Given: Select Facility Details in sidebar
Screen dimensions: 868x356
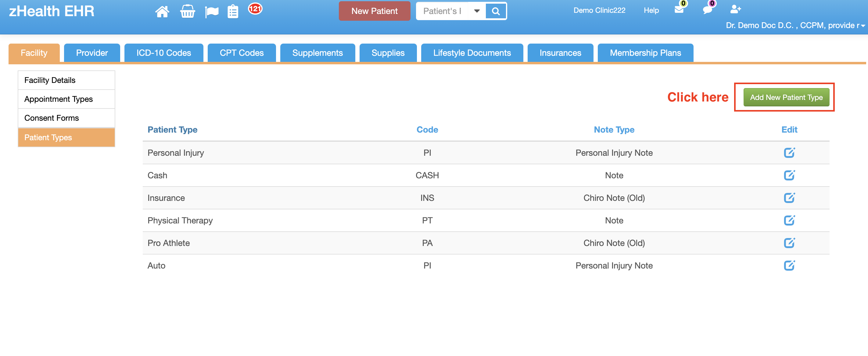Looking at the screenshot, I should tap(66, 80).
